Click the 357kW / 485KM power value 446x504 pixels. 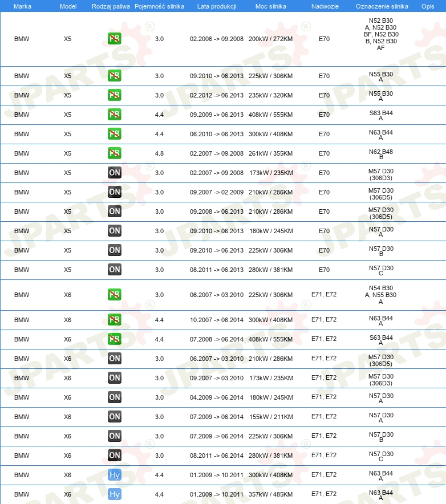click(271, 494)
